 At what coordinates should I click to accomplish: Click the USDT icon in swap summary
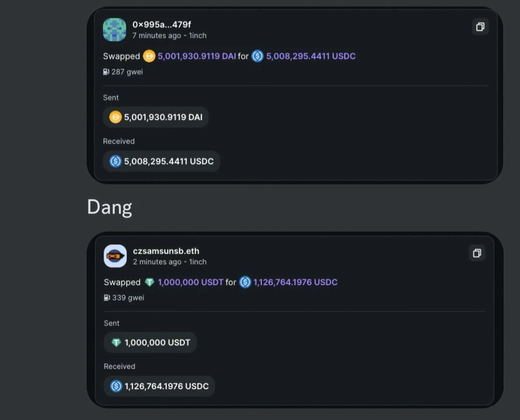[150, 282]
